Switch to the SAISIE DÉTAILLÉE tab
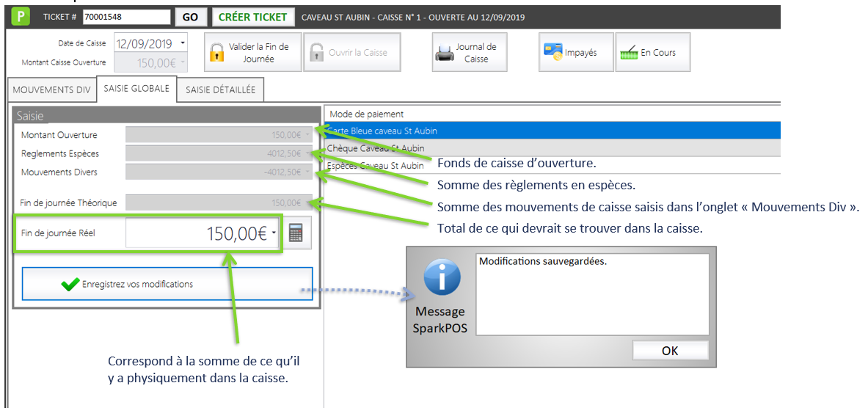 tap(221, 90)
